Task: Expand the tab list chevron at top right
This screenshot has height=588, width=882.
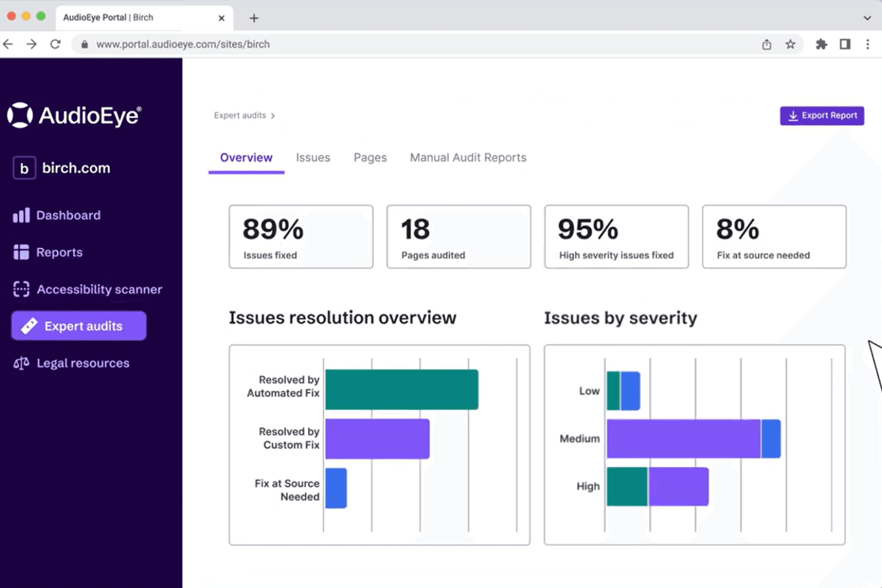Action: coord(867,18)
